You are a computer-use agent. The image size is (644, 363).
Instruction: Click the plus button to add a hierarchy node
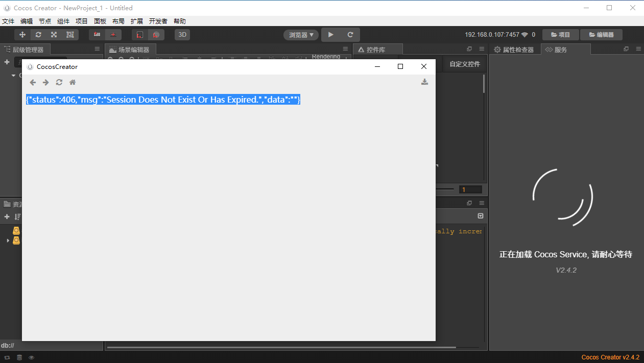[x=7, y=62]
